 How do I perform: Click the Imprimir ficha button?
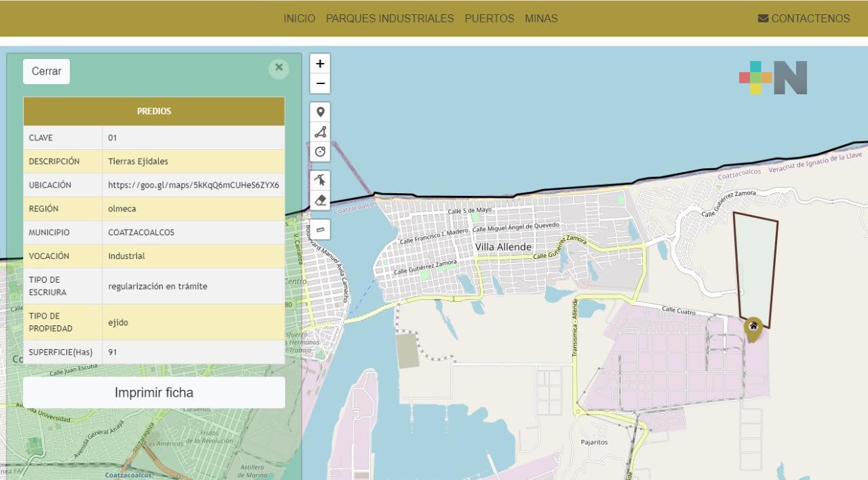(x=154, y=393)
